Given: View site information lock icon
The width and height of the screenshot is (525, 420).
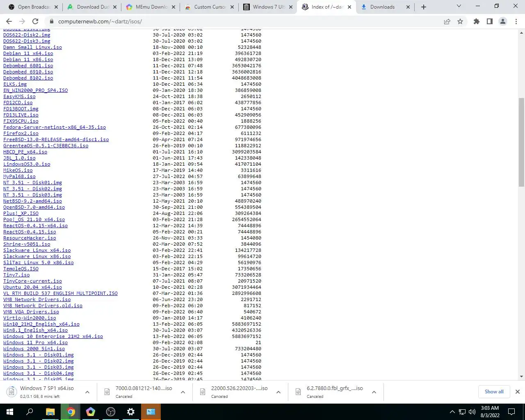Looking at the screenshot, I should point(52,21).
